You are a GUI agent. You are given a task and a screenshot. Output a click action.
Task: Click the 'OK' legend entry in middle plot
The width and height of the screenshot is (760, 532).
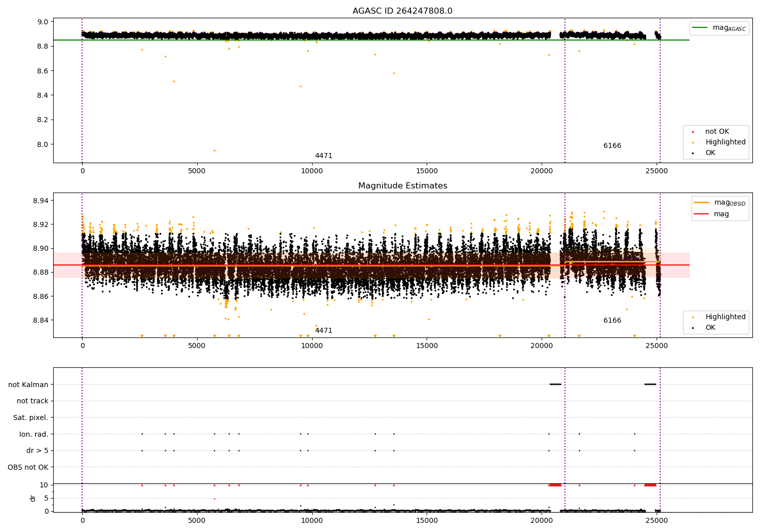coord(710,328)
